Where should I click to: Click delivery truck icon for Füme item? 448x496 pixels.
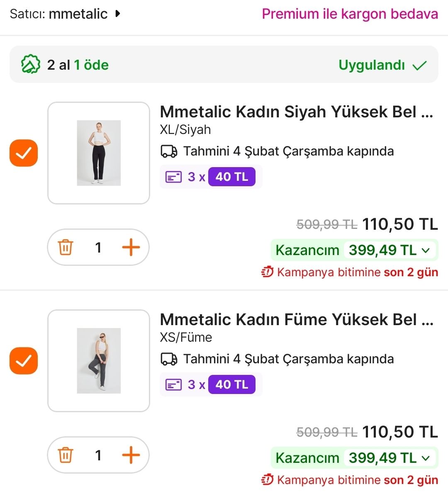coord(169,359)
